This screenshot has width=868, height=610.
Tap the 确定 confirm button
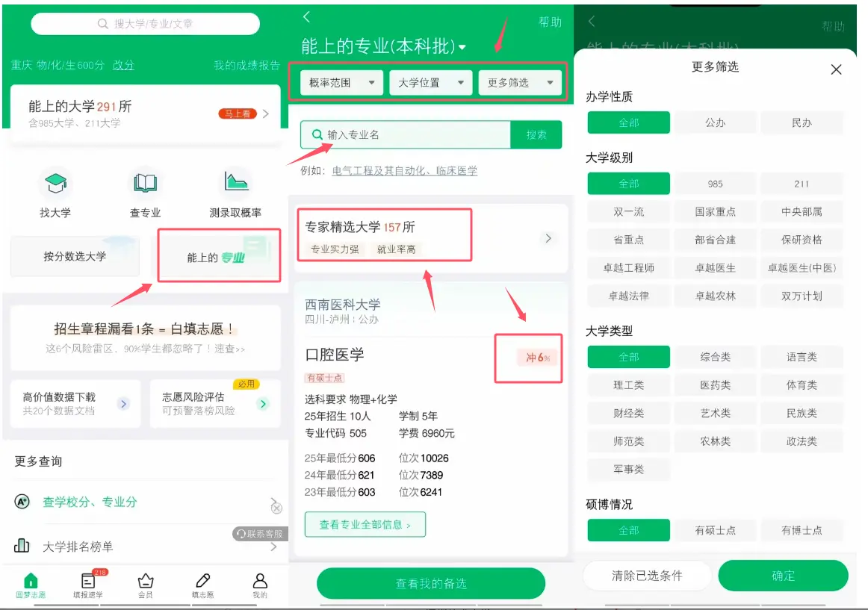tap(784, 575)
